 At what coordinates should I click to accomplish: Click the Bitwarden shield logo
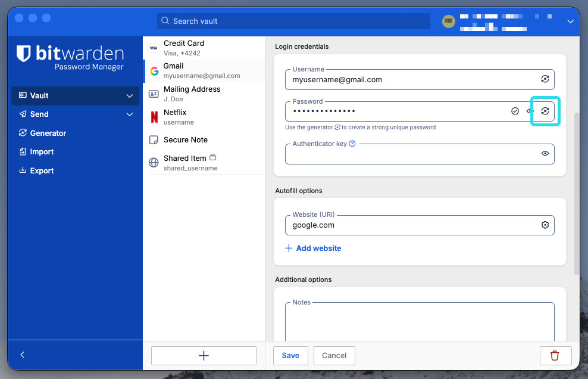pos(22,52)
